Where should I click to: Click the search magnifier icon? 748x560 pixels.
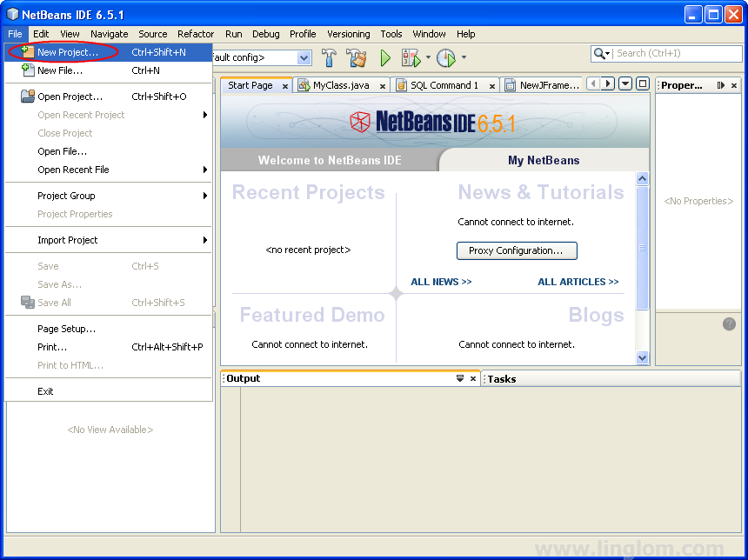(599, 53)
